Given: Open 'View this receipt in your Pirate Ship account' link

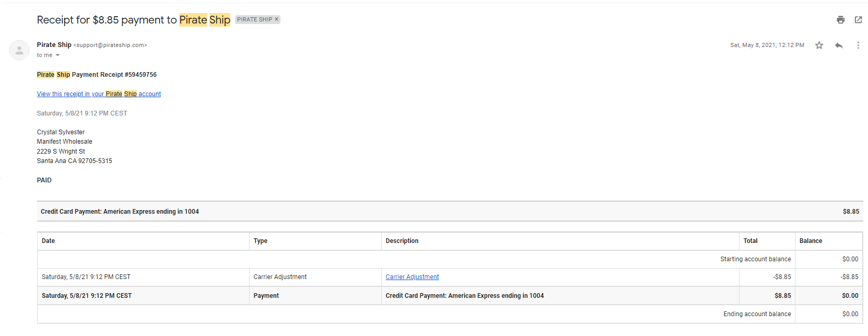Looking at the screenshot, I should (x=99, y=94).
